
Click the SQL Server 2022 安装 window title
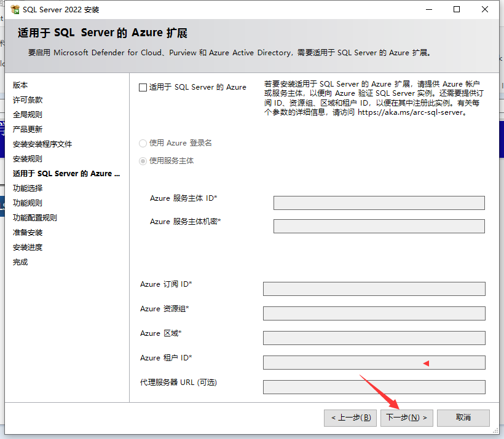pos(61,10)
